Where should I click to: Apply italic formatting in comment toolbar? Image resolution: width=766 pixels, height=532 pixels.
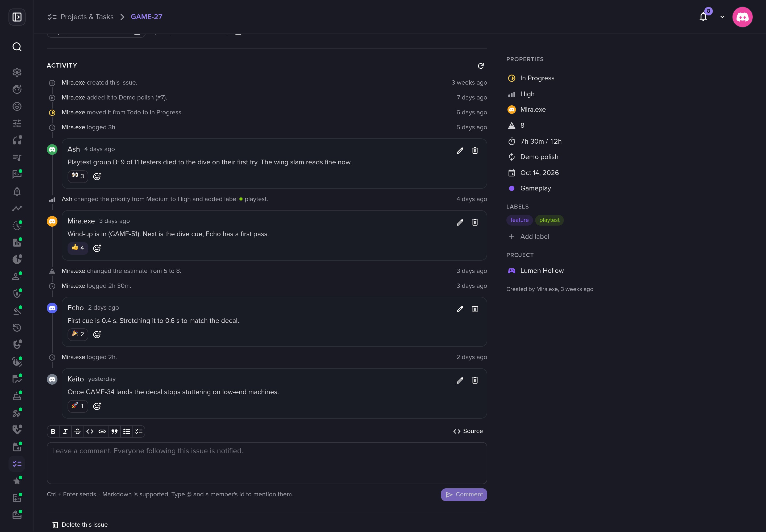point(65,431)
